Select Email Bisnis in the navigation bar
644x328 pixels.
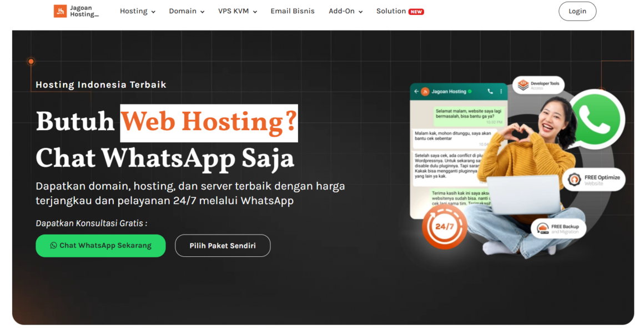pos(293,11)
